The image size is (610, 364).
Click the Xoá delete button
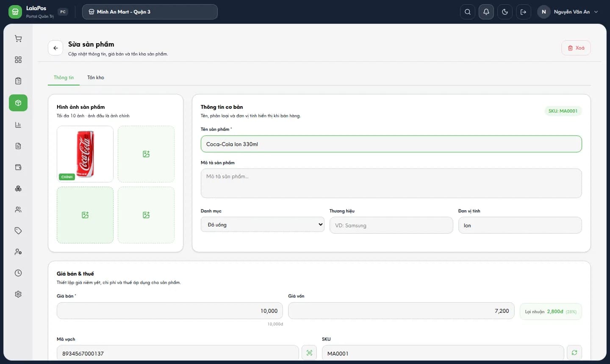tap(576, 48)
